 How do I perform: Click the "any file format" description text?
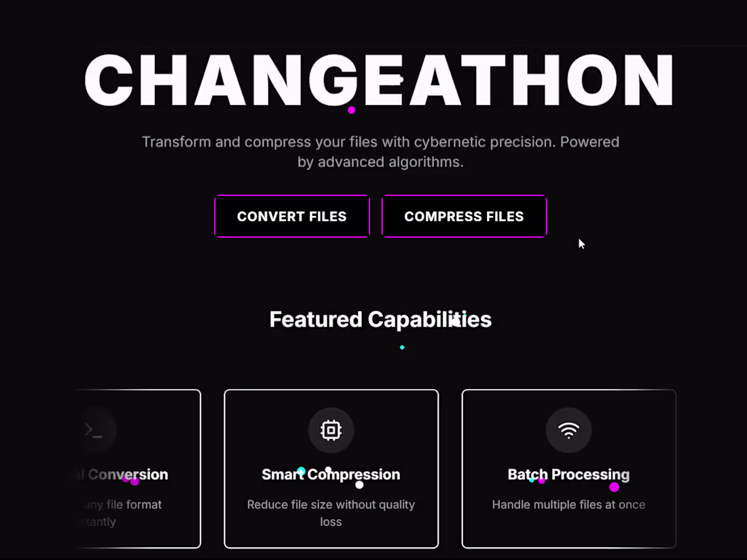tap(122, 504)
